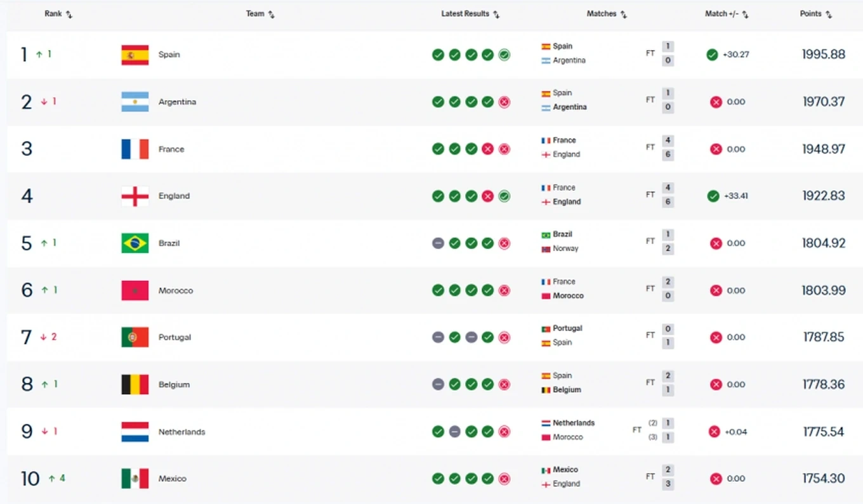
Task: Click red cross icon beside +0.04
Action: [714, 432]
